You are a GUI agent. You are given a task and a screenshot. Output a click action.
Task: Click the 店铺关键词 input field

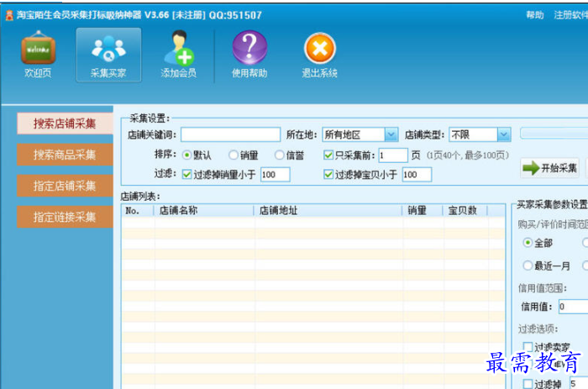point(231,134)
